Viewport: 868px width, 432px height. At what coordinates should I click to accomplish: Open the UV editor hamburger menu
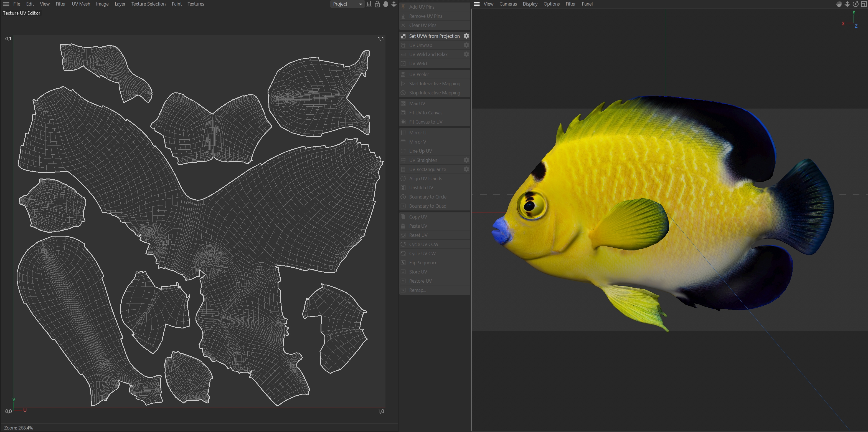6,4
